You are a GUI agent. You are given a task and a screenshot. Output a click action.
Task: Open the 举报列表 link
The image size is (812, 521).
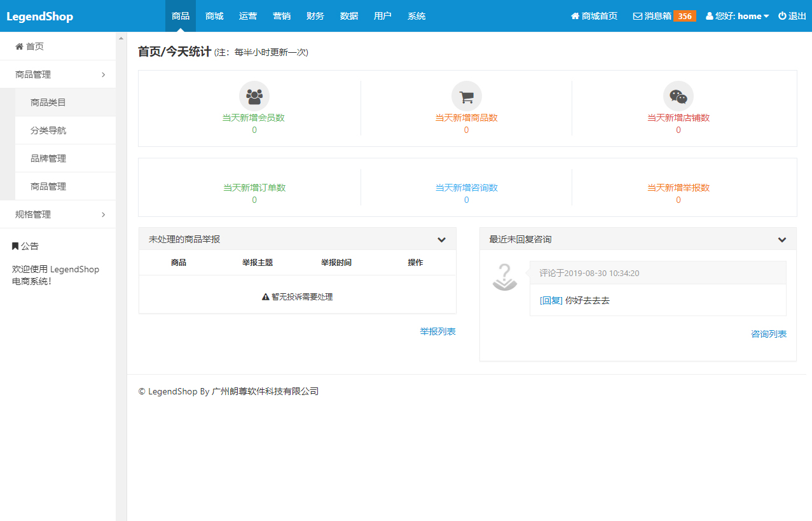[437, 331]
